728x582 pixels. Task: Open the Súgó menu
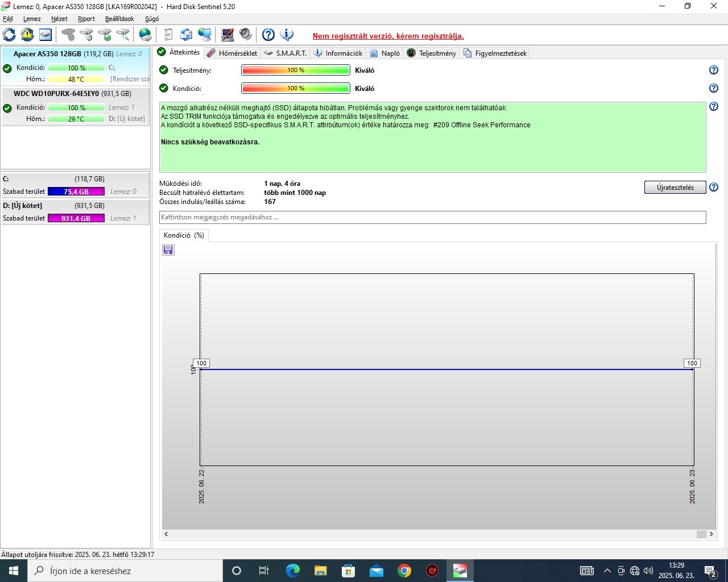(152, 19)
